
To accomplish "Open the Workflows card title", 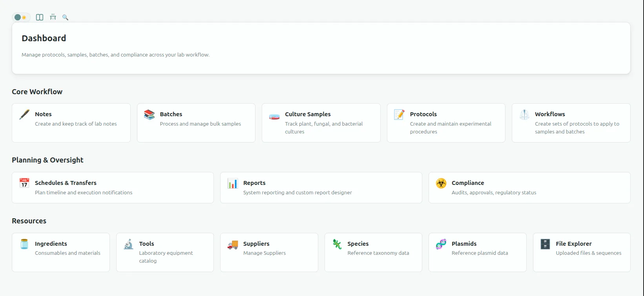I will (x=550, y=114).
